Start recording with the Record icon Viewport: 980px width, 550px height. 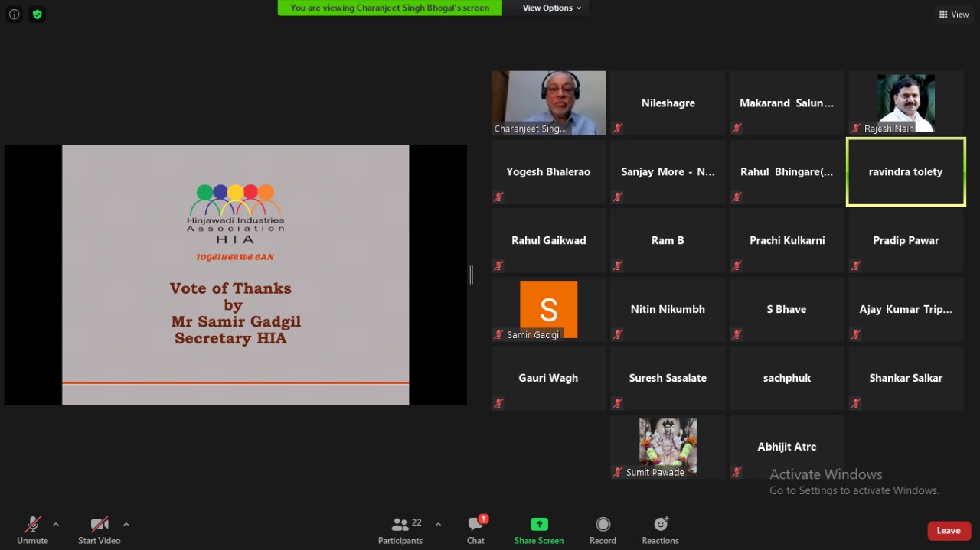603,524
